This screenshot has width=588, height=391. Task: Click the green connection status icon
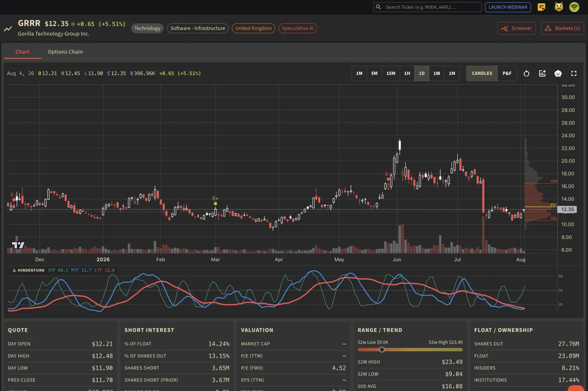574,7
